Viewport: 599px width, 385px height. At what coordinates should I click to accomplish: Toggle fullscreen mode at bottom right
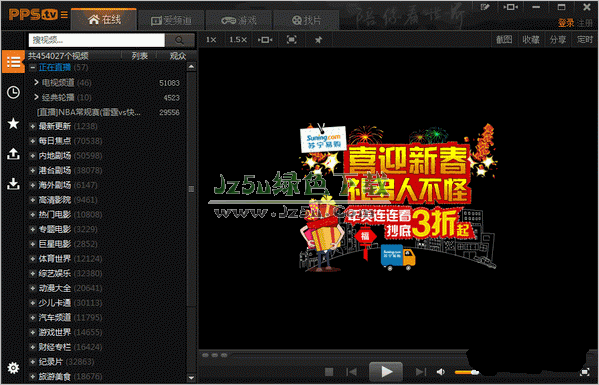point(584,372)
